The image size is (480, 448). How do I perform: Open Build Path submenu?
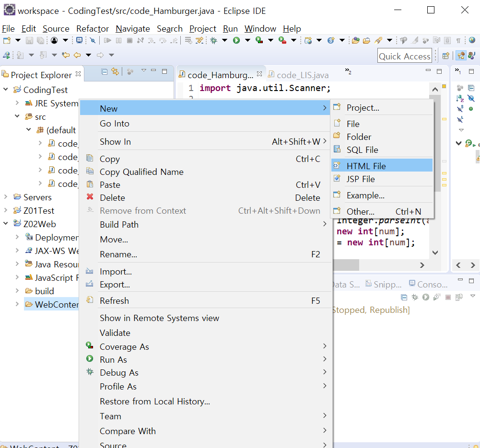(x=205, y=224)
